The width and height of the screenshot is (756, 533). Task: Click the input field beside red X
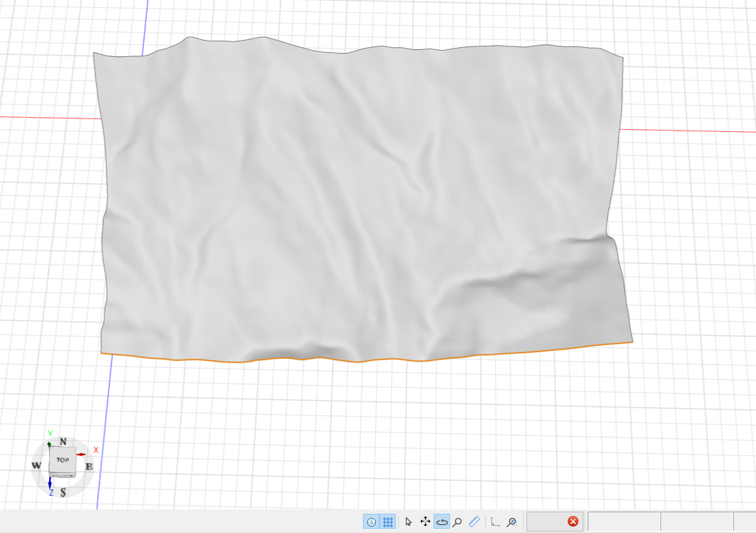click(546, 522)
